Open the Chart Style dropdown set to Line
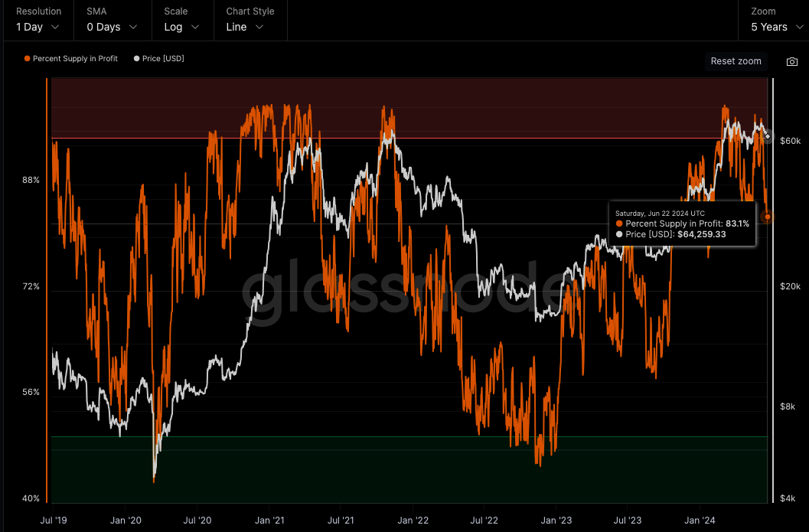 tap(245, 27)
